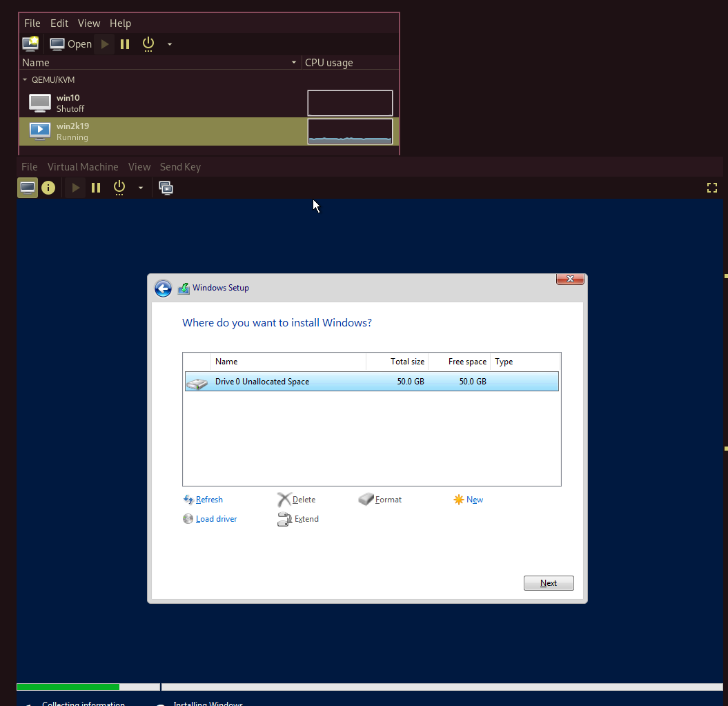Click the win2k19 running monitor icon
728x706 pixels.
(x=40, y=131)
